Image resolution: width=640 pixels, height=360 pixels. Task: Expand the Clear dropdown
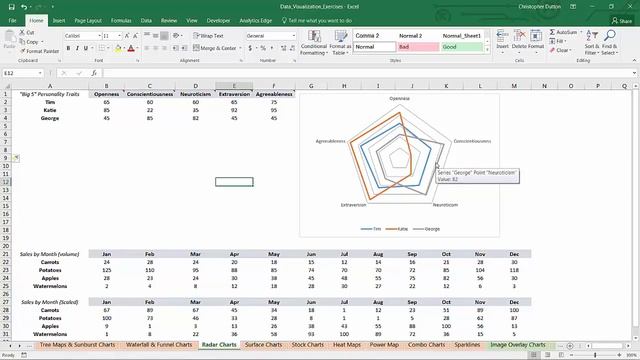pyautogui.click(x=570, y=50)
